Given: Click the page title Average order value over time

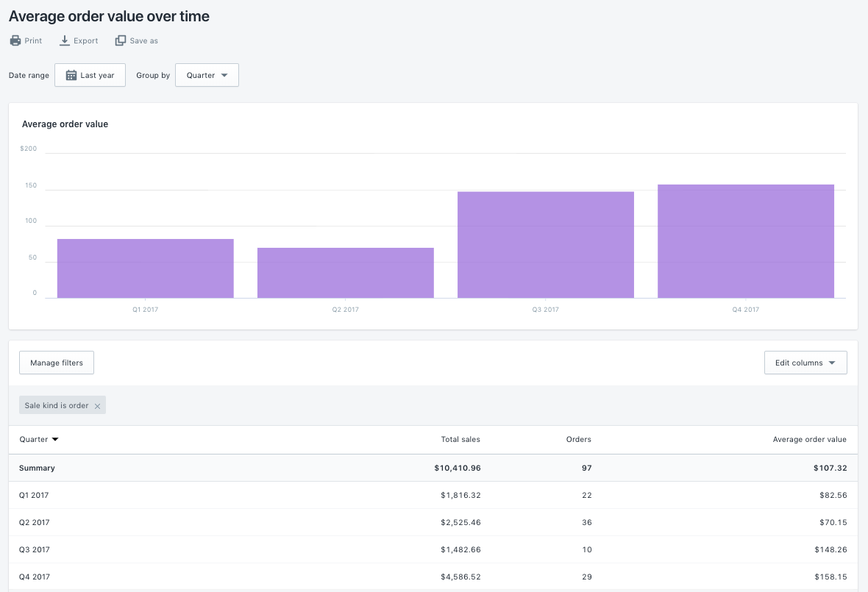Looking at the screenshot, I should click(x=109, y=16).
